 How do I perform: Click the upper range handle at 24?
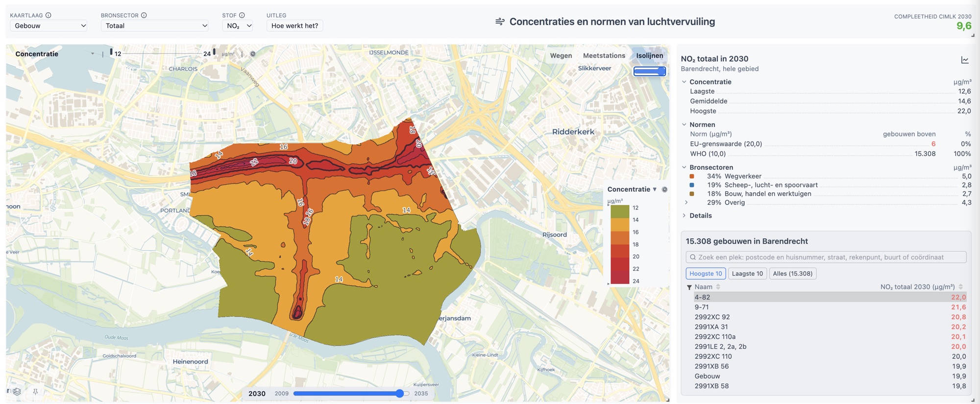point(214,51)
